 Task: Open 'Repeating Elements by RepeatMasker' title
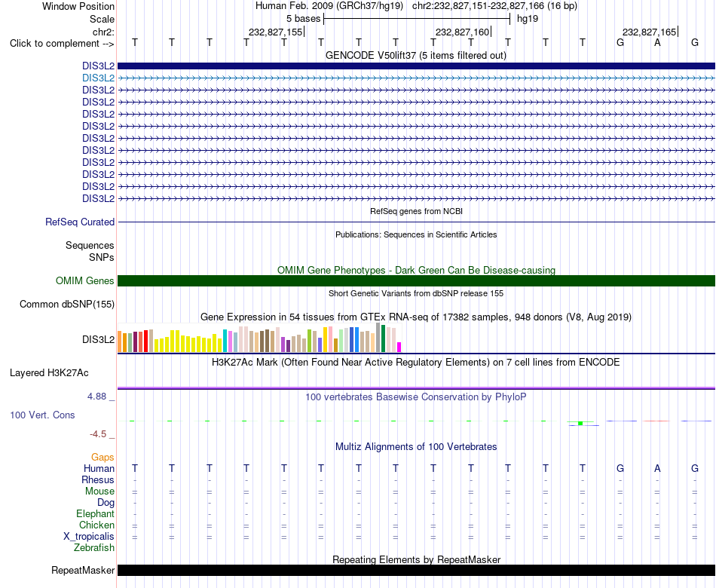(x=416, y=559)
